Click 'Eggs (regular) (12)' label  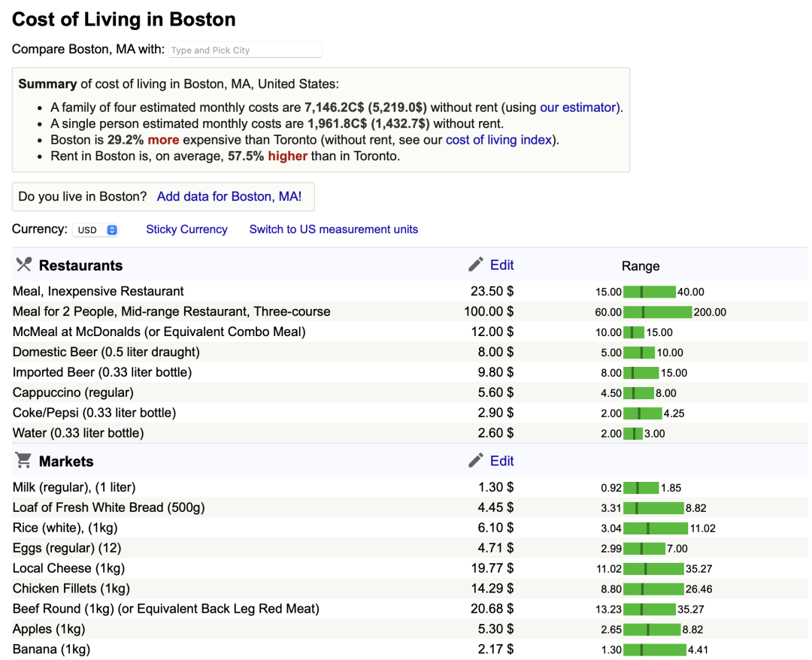(67, 548)
